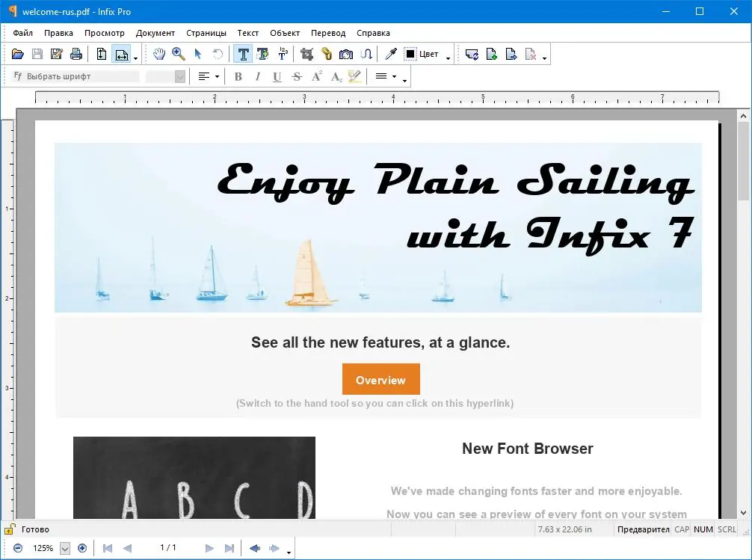Image resolution: width=752 pixels, height=560 pixels.
Task: Expand the text alignment dropdown arrow
Action: pos(217,77)
